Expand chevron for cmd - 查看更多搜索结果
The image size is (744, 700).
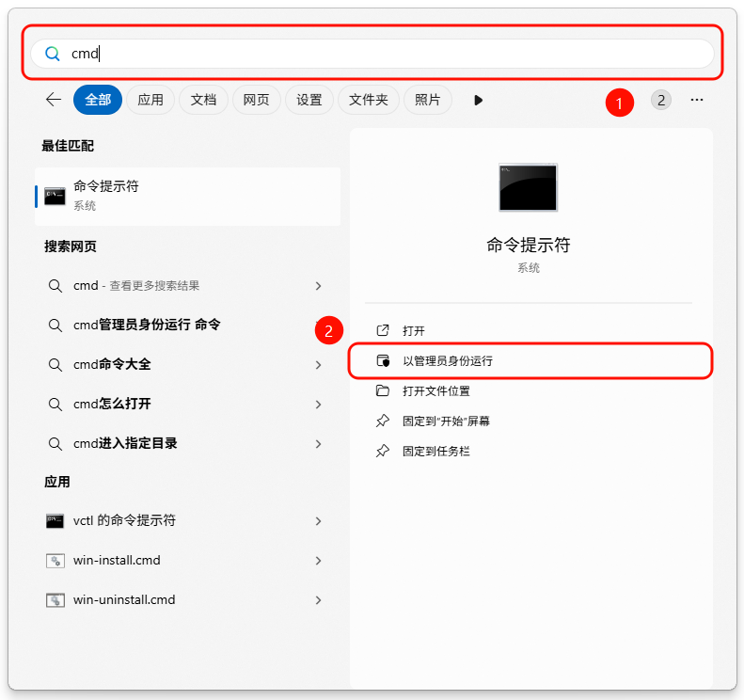(318, 286)
